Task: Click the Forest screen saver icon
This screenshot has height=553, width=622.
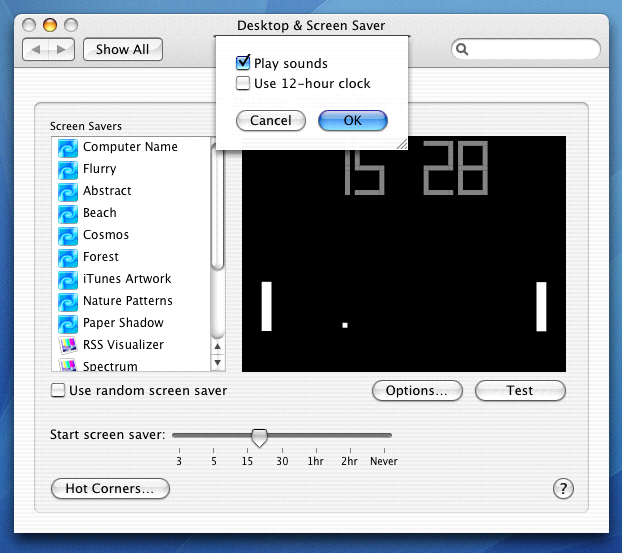Action: coord(68,258)
